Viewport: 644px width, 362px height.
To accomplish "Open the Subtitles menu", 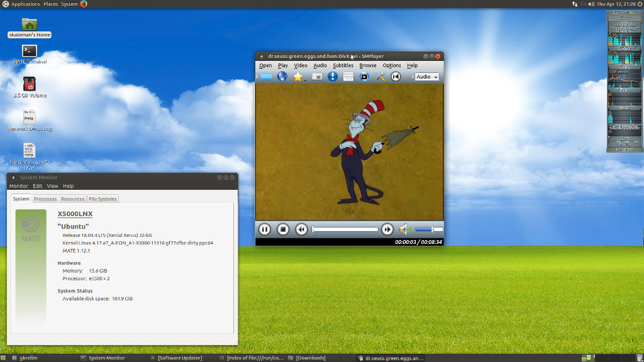I will coord(343,65).
